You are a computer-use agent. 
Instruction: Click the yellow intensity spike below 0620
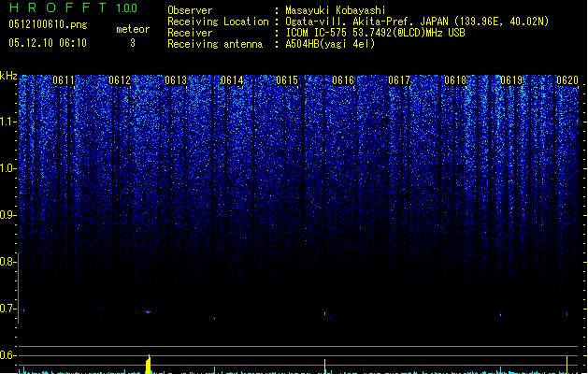(567, 365)
